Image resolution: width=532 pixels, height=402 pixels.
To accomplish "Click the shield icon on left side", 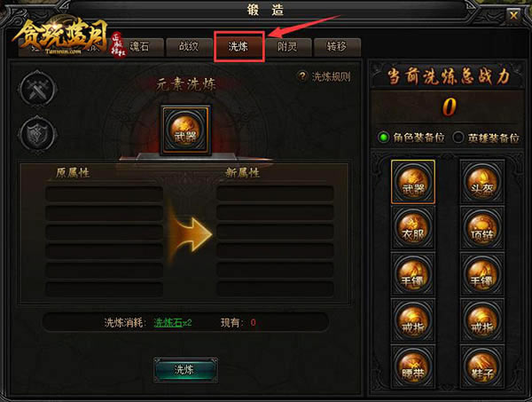I will [37, 135].
